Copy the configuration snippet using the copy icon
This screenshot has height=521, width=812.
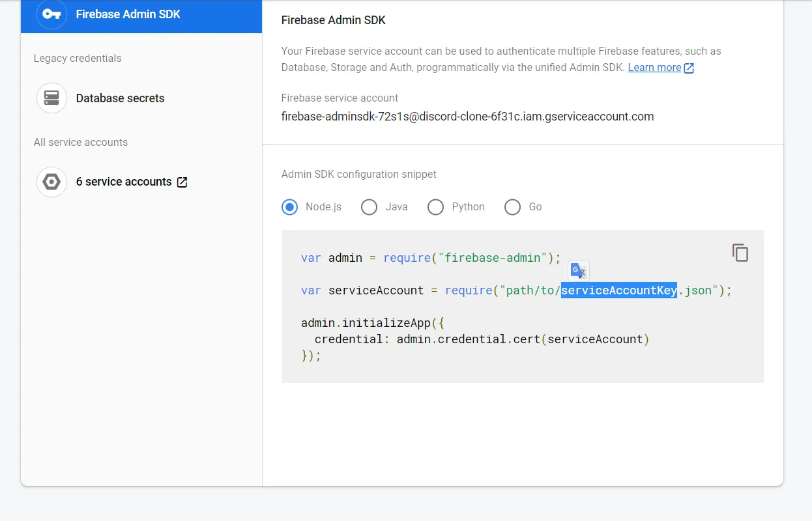[740, 253]
